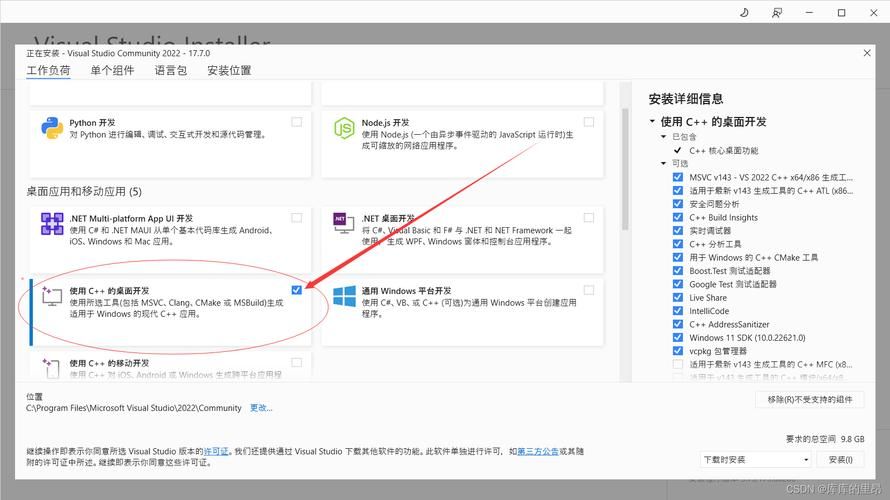Click 移除(R)不受支持的组件 button

tap(809, 400)
